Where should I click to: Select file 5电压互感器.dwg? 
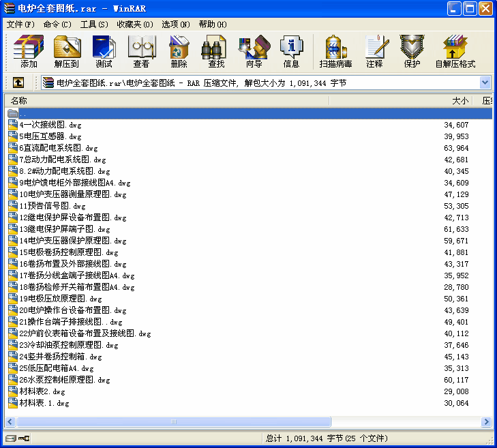[50, 136]
